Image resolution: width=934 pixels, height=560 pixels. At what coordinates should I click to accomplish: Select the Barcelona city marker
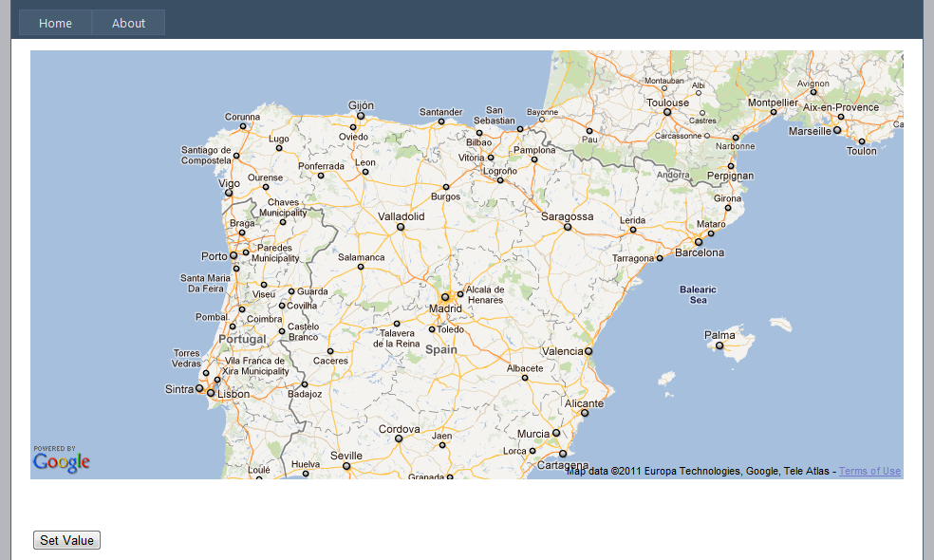[698, 242]
